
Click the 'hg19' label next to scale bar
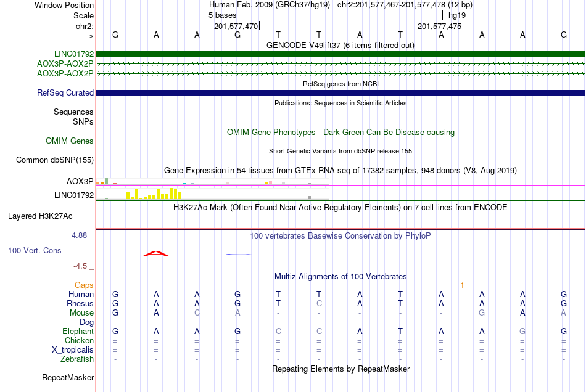coord(456,15)
